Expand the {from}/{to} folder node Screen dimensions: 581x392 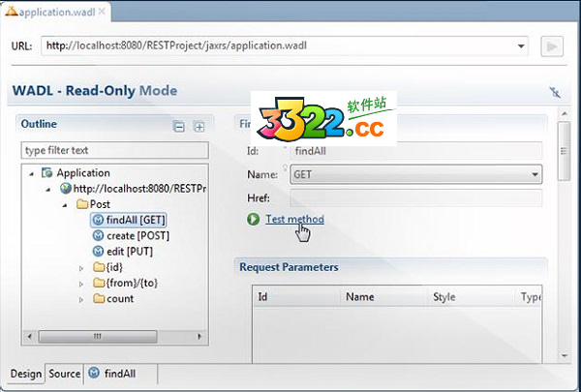(x=81, y=284)
